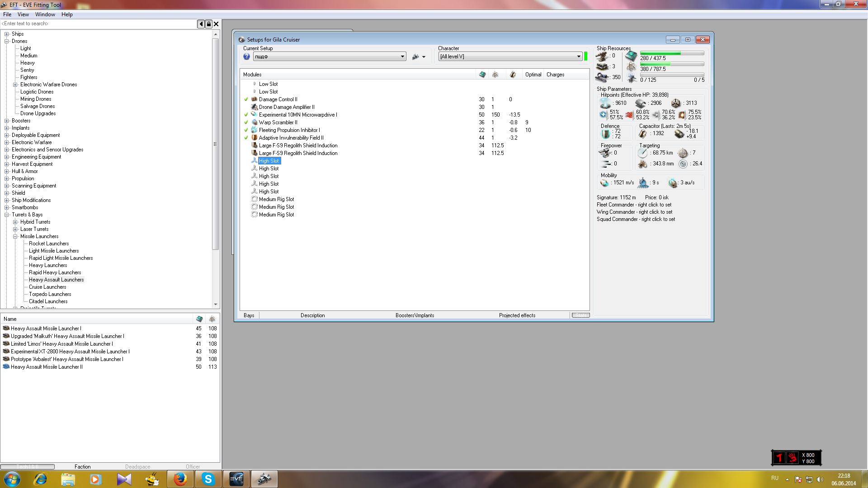Click the sensor strength icon showing 26.4
This screenshot has width=868, height=488.
683,164
